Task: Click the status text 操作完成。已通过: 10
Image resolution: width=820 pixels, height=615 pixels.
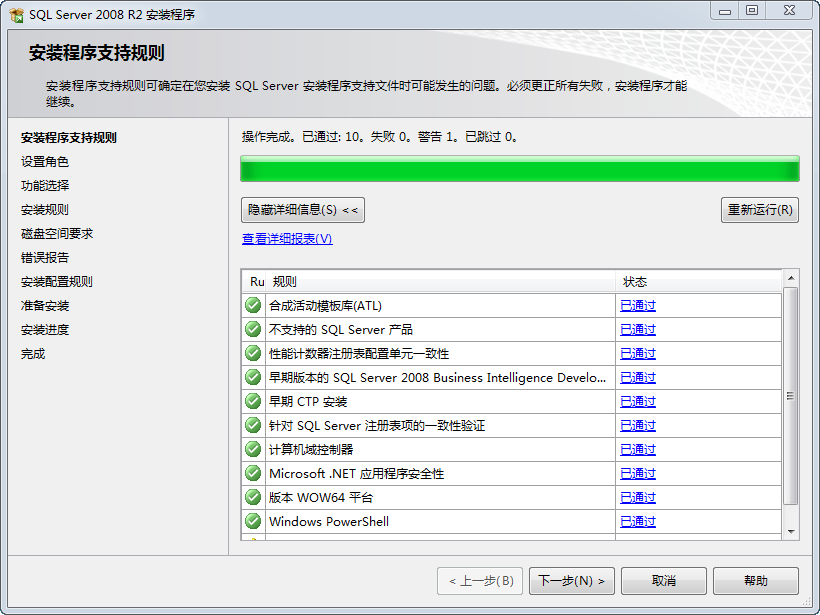Action: pos(302,137)
